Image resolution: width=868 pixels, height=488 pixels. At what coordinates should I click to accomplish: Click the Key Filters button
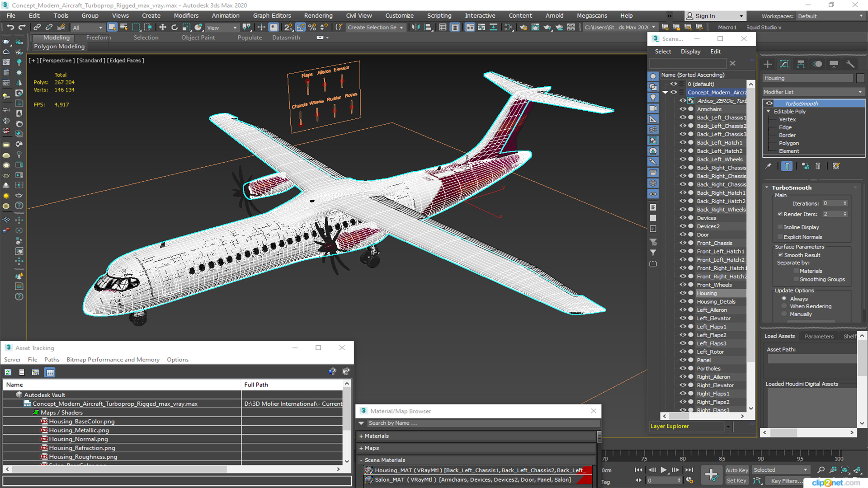[787, 481]
